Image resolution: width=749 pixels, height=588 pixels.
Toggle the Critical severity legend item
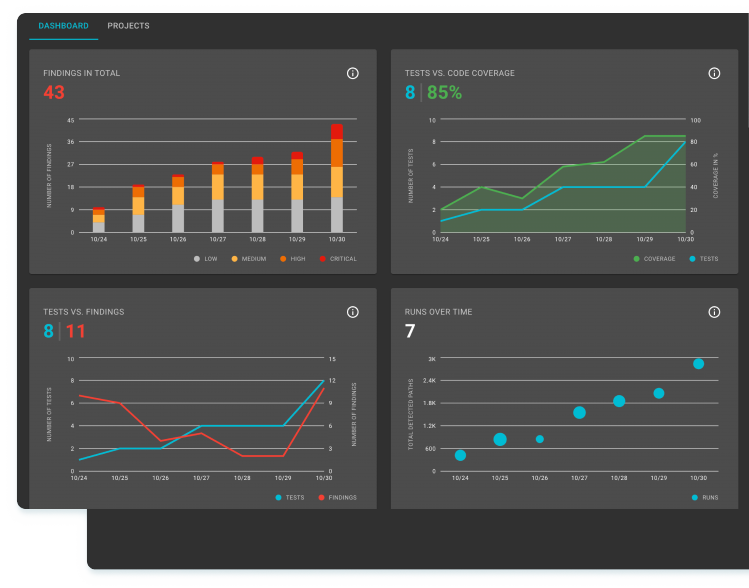point(337,259)
